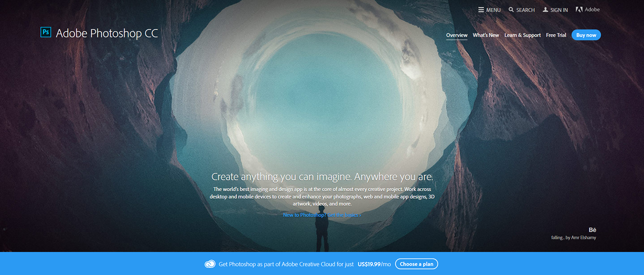
Task: Click the Choose a plan button
Action: click(416, 264)
